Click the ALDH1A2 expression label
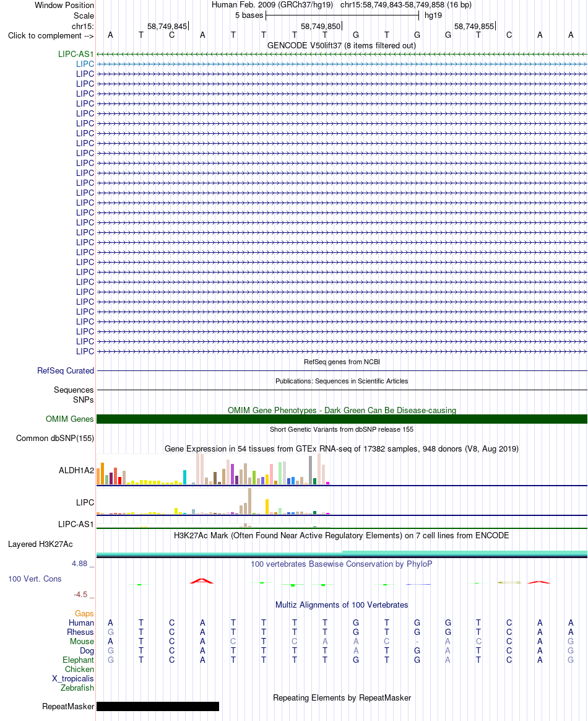 [76, 470]
